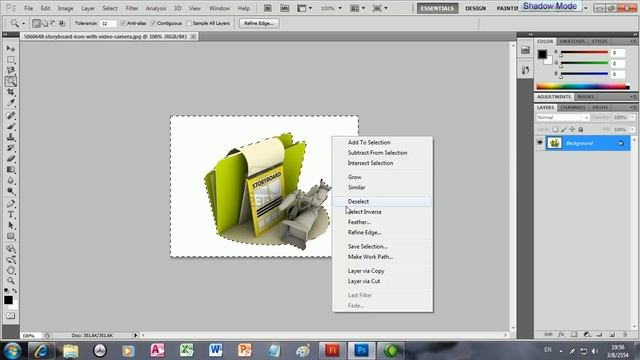Click the green G color slider
Screen dimensions: 640x360
point(584,63)
